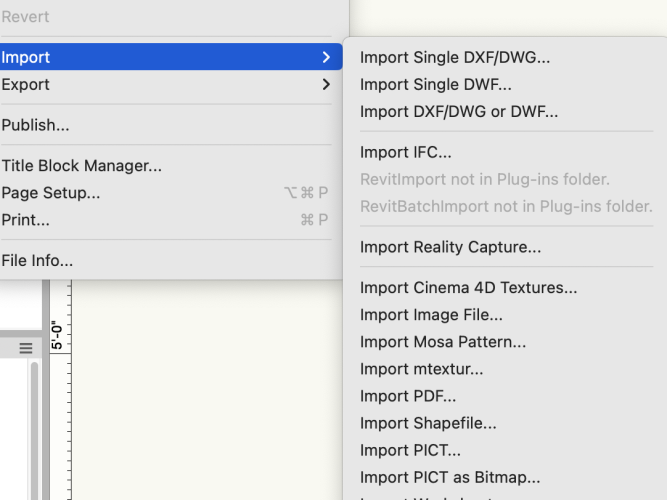Click Import Shapefile...
This screenshot has height=500, width=667.
[428, 423]
